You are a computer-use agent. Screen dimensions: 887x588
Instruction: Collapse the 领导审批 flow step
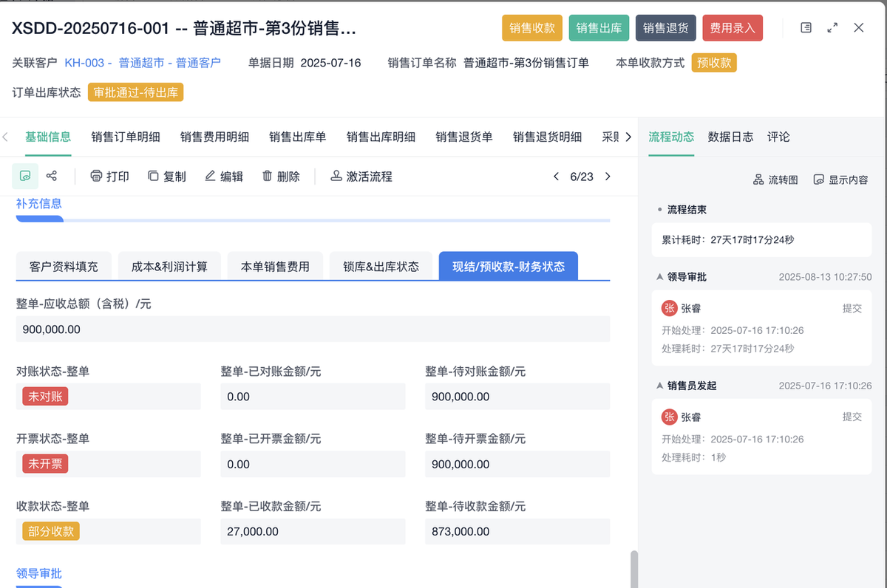coord(659,277)
